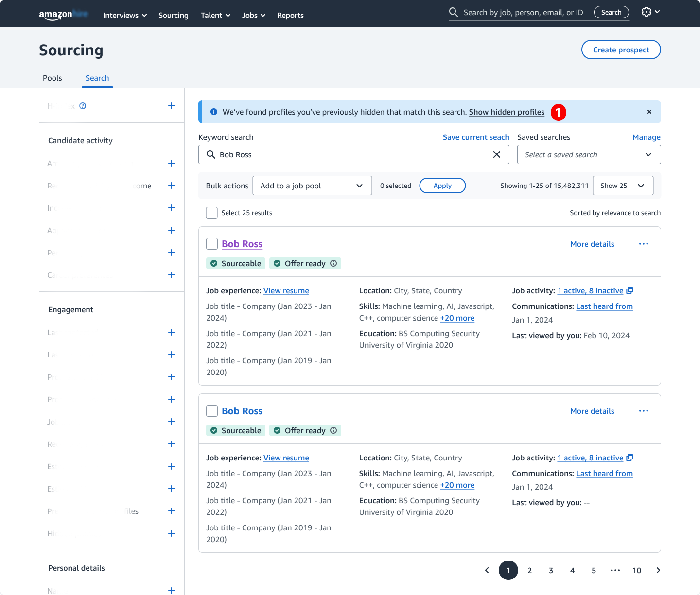Click '1 active, 8 inactive' in the never-viewed card
700x595 pixels.
(x=590, y=458)
